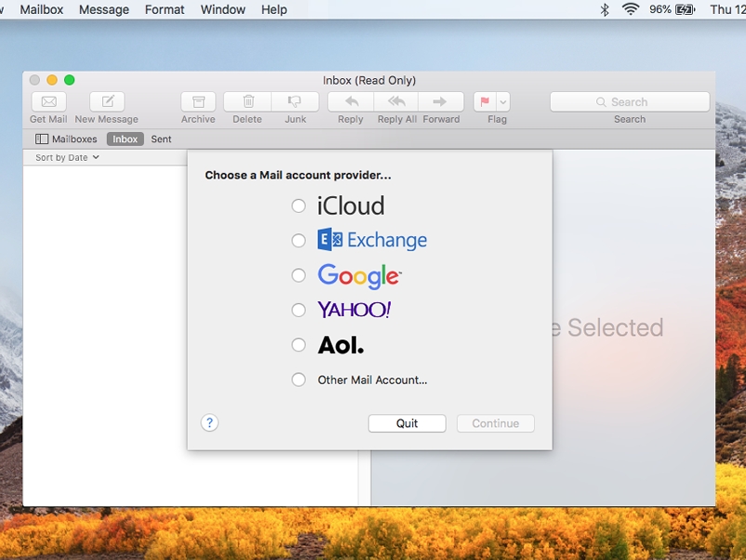This screenshot has height=560, width=746.
Task: Click the Exchange provider logo
Action: 372,240
